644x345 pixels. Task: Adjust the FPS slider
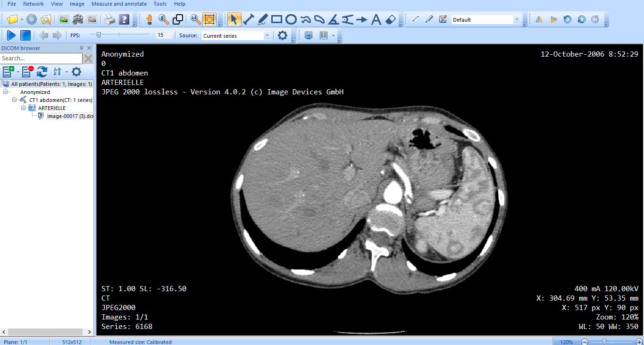(x=100, y=34)
